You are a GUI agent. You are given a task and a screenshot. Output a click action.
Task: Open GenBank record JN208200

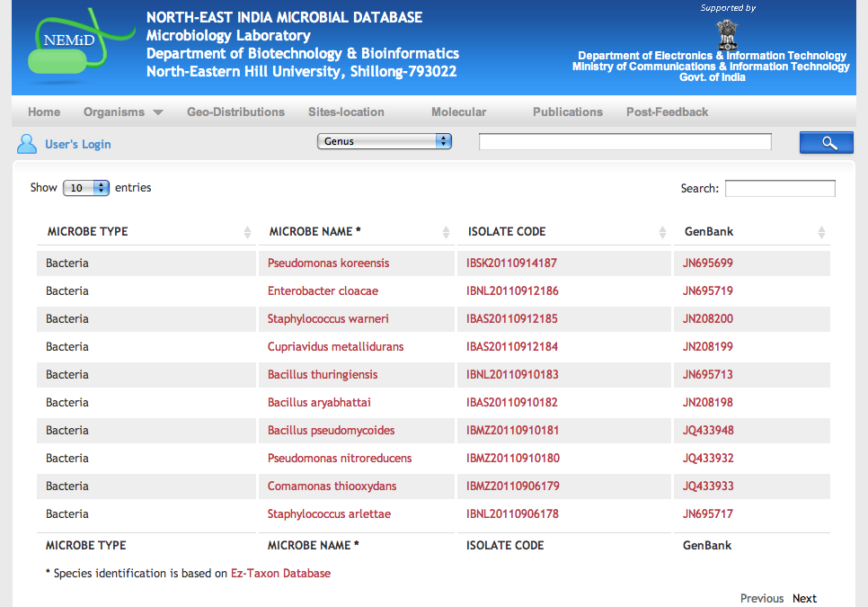click(707, 319)
